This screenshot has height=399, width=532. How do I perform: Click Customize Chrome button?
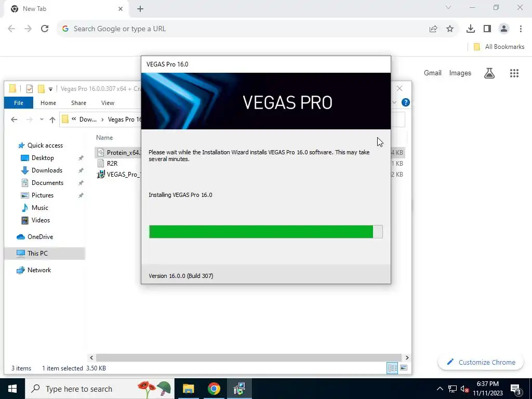[x=481, y=362]
